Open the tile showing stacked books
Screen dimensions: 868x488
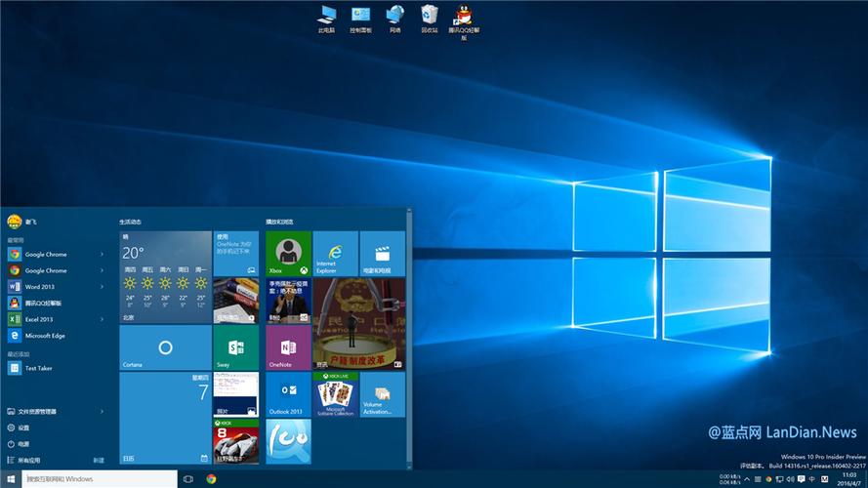pyautogui.click(x=236, y=301)
